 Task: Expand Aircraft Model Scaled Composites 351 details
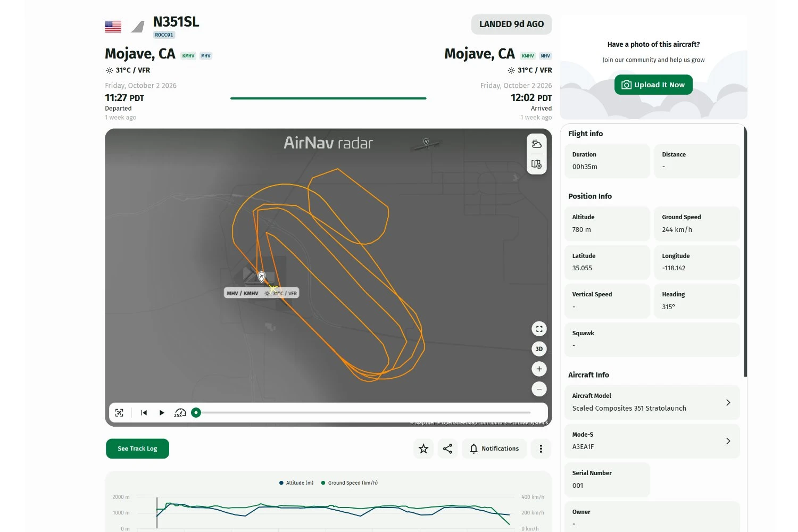pyautogui.click(x=652, y=402)
